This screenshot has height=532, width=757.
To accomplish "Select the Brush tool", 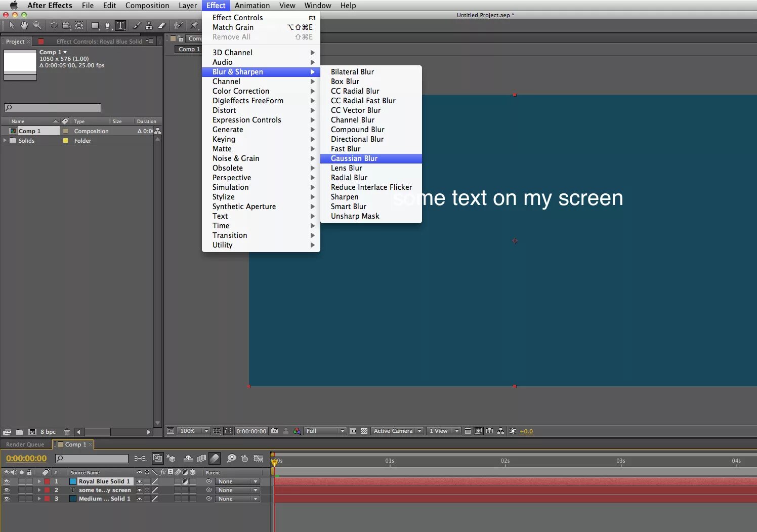I will tap(137, 25).
